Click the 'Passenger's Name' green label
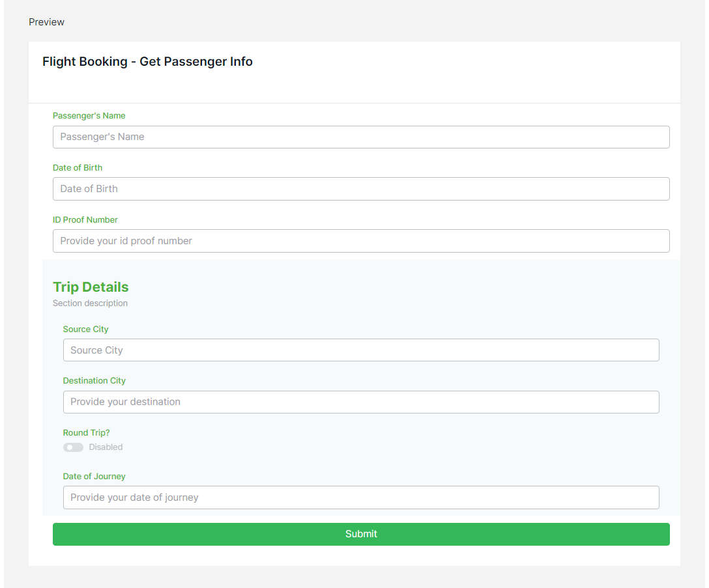 coord(89,116)
